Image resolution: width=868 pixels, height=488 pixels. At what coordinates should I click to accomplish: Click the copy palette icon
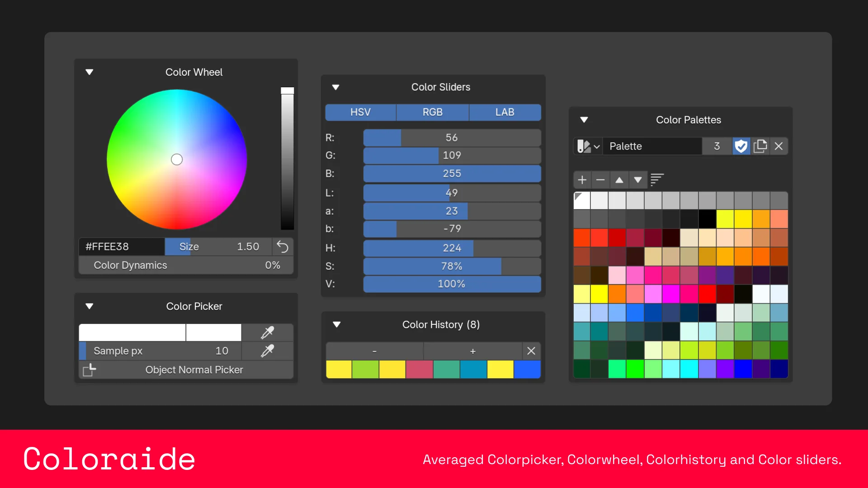click(760, 146)
